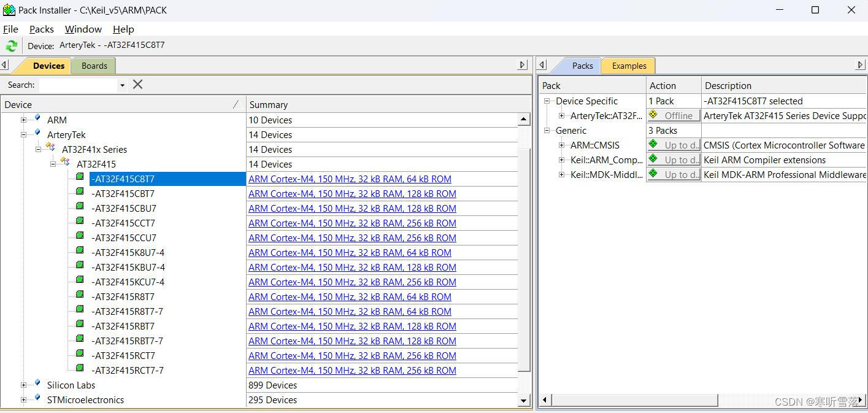Click chip icon beside AT32F415KCU7-4

(80, 281)
